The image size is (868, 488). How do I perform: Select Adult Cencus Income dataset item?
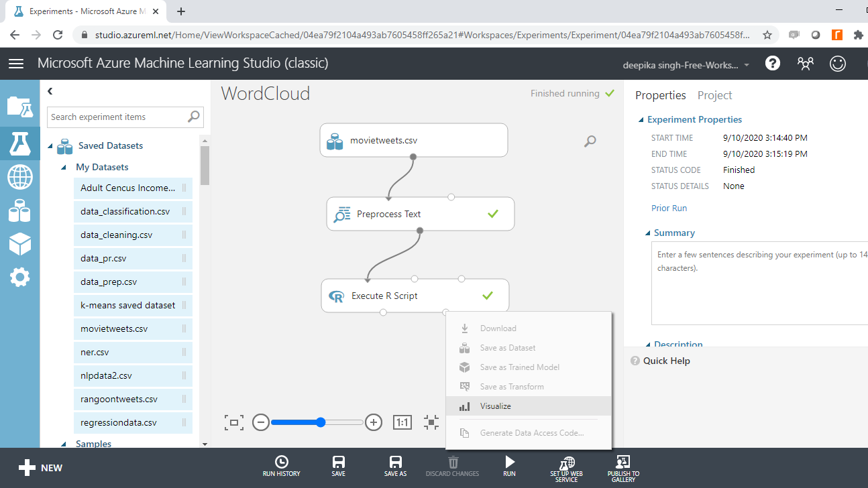pos(133,188)
